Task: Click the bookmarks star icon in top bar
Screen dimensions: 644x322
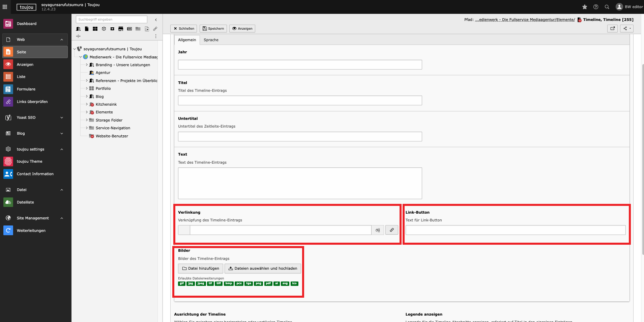Action: click(585, 7)
